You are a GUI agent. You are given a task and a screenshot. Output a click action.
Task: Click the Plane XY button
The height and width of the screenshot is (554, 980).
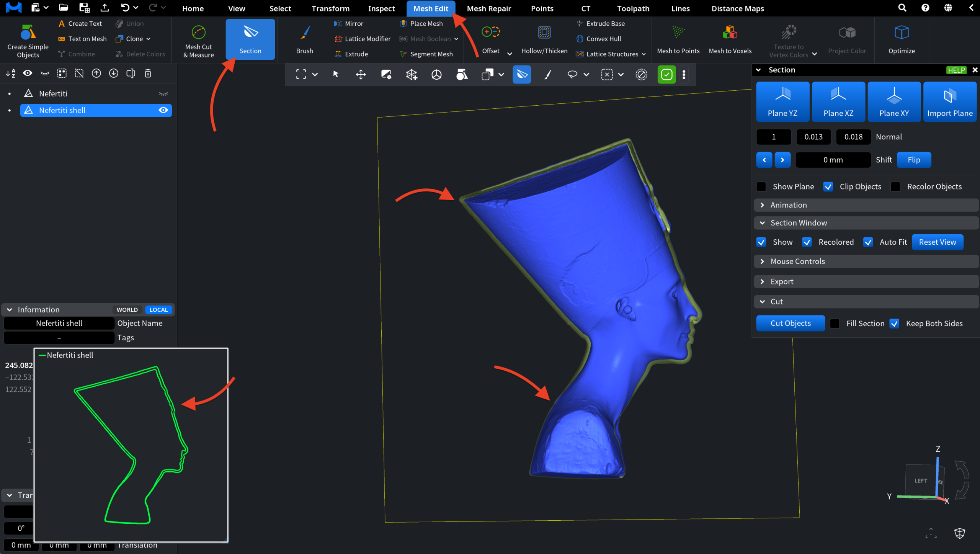pos(894,102)
